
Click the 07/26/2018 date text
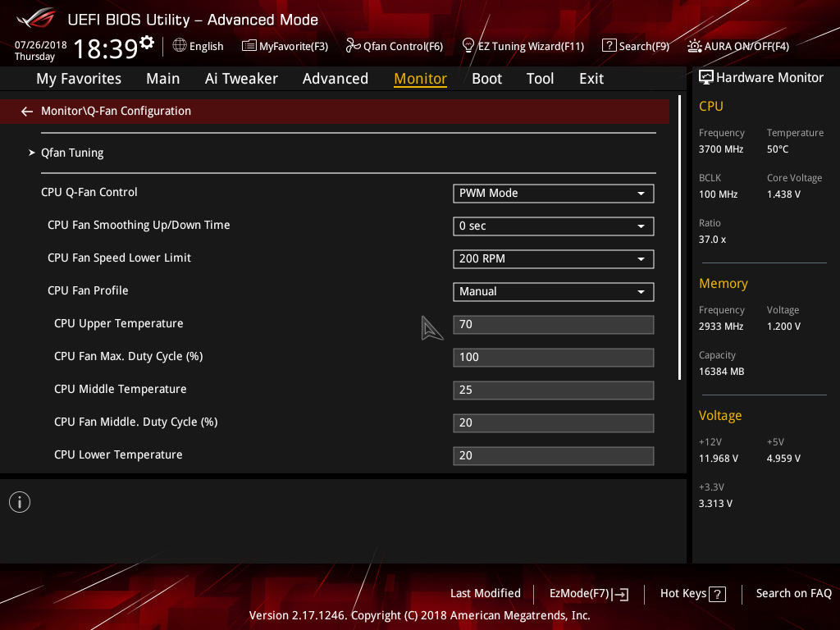[41, 45]
